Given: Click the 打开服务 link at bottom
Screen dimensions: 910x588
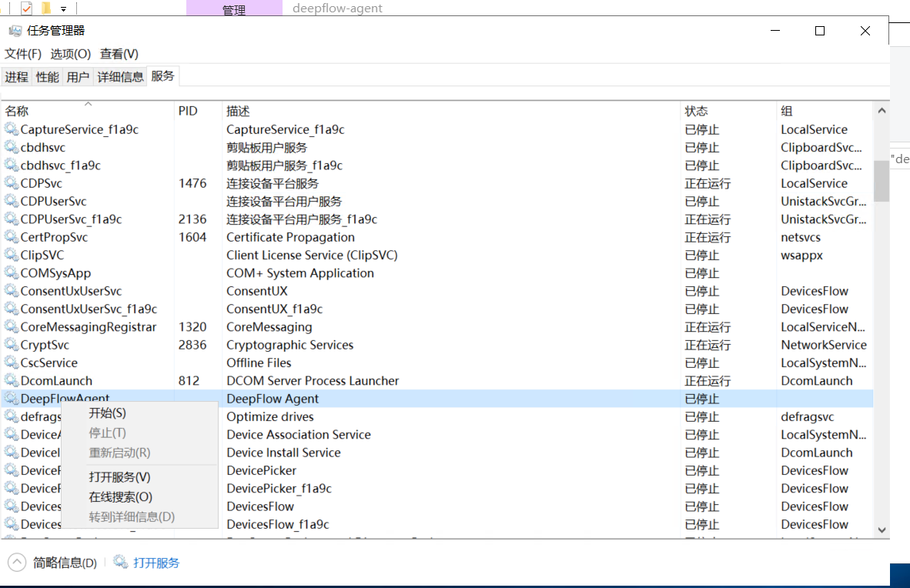Looking at the screenshot, I should click(x=156, y=563).
